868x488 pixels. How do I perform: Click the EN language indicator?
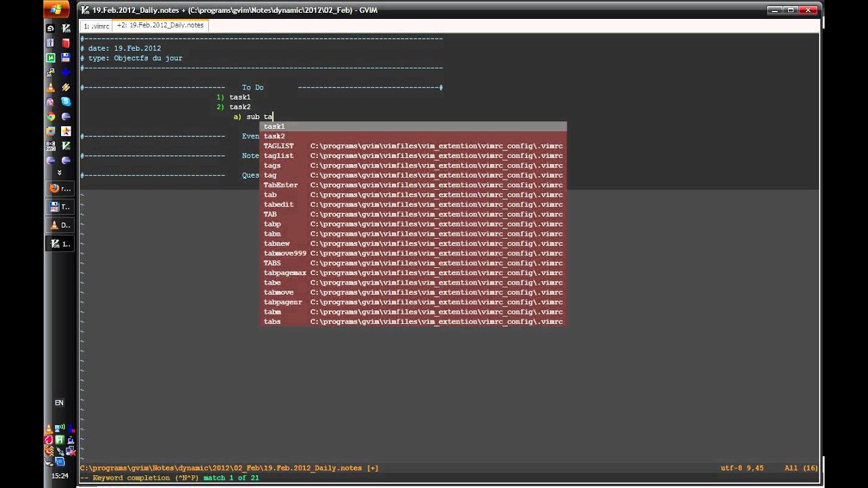click(59, 403)
